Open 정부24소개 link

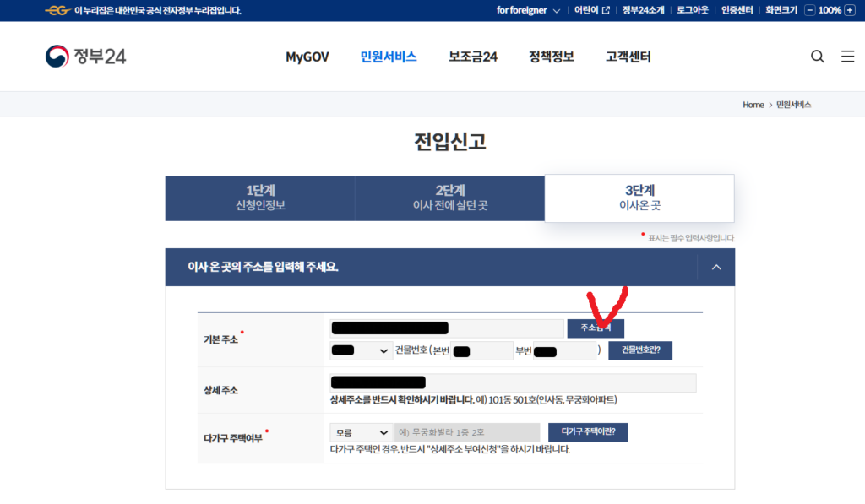click(x=643, y=10)
